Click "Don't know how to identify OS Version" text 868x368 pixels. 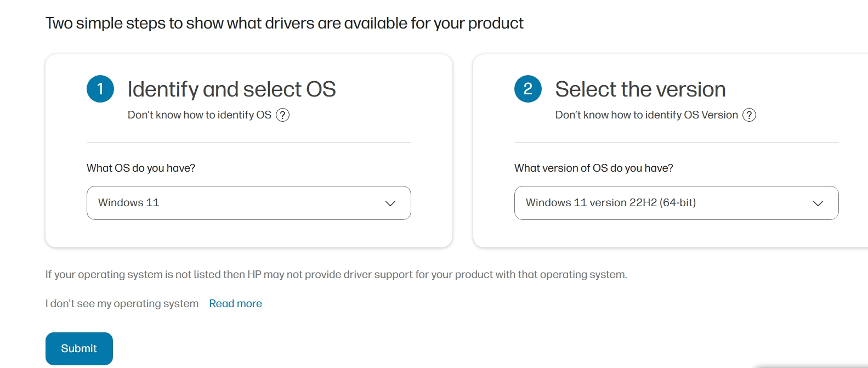click(x=646, y=115)
